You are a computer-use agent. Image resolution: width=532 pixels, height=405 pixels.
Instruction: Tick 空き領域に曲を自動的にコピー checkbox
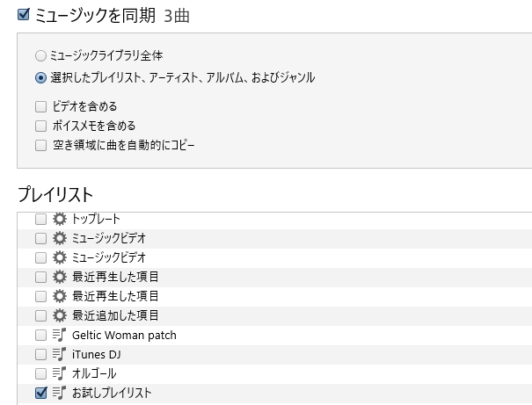tap(41, 145)
